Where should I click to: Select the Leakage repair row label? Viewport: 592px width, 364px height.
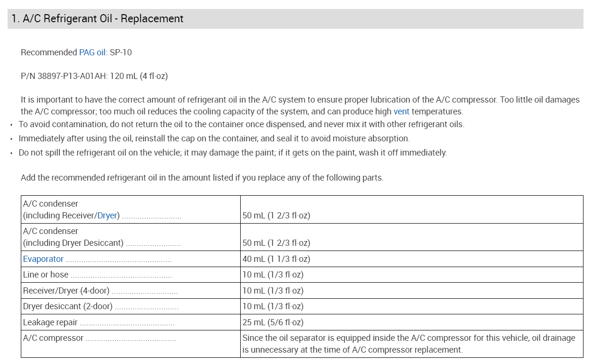coord(51,322)
